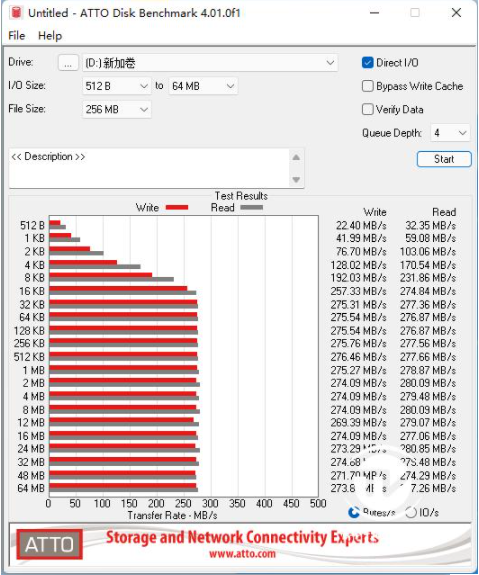Start the benchmark test
The width and height of the screenshot is (479, 575).
pos(444,159)
